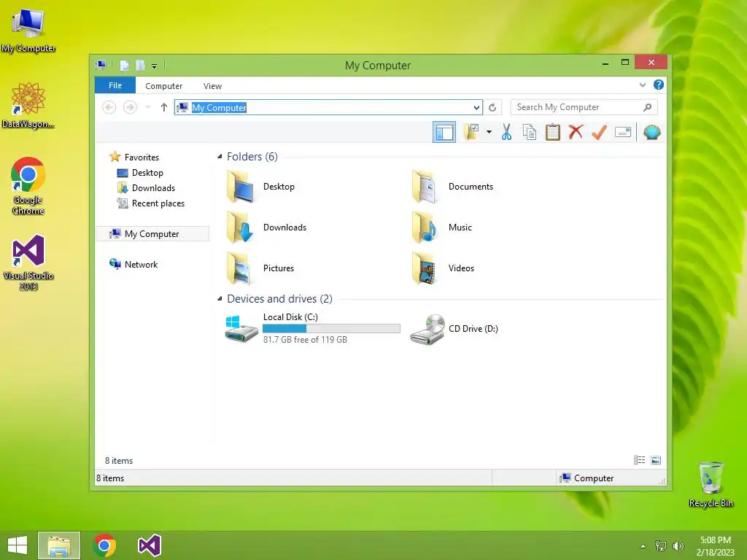Launch Visual Studio from the taskbar
The height and width of the screenshot is (560, 747).
149,545
